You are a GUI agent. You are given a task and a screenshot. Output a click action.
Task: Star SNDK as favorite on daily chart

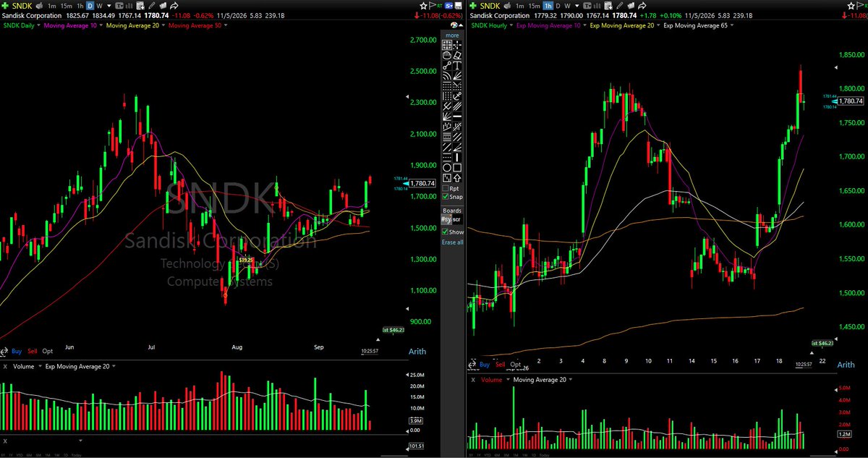[x=423, y=6]
